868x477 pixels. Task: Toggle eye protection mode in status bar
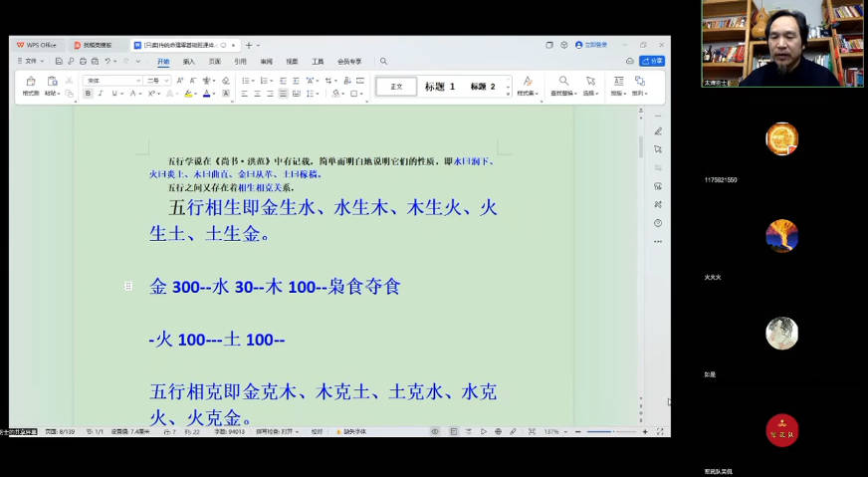click(435, 432)
